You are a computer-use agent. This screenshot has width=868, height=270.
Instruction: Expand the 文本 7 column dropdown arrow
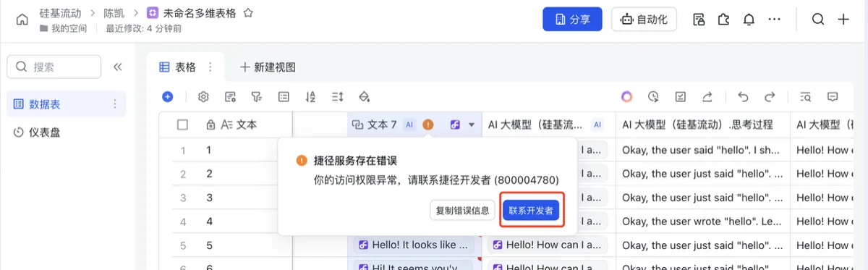472,125
